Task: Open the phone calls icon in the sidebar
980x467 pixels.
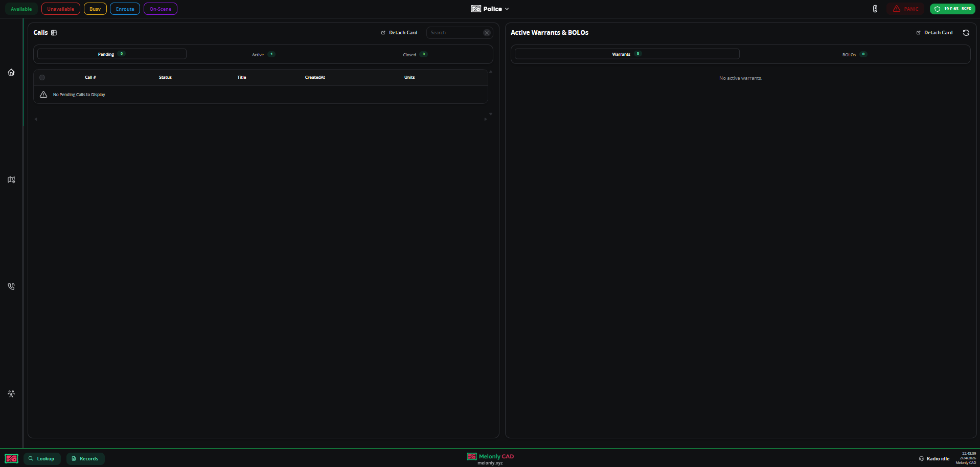Action: coord(11,286)
